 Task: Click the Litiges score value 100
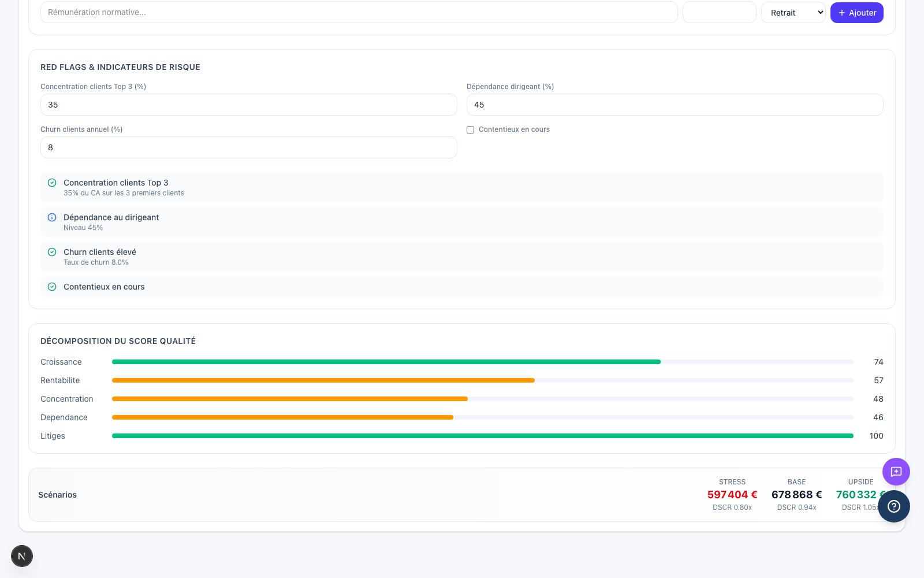point(876,436)
